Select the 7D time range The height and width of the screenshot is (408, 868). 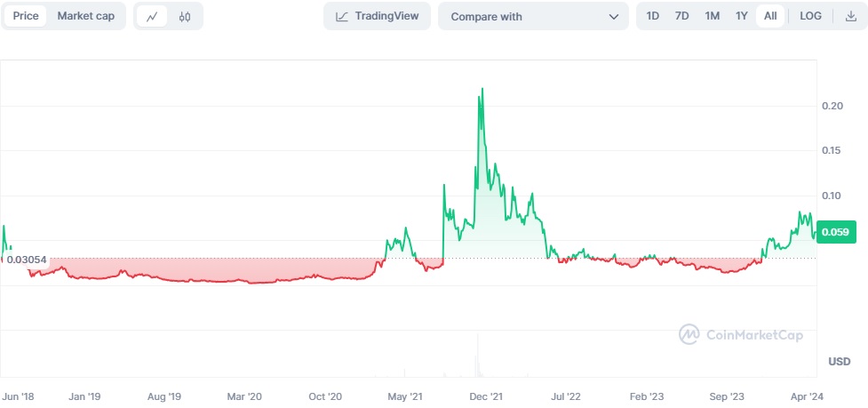point(682,16)
